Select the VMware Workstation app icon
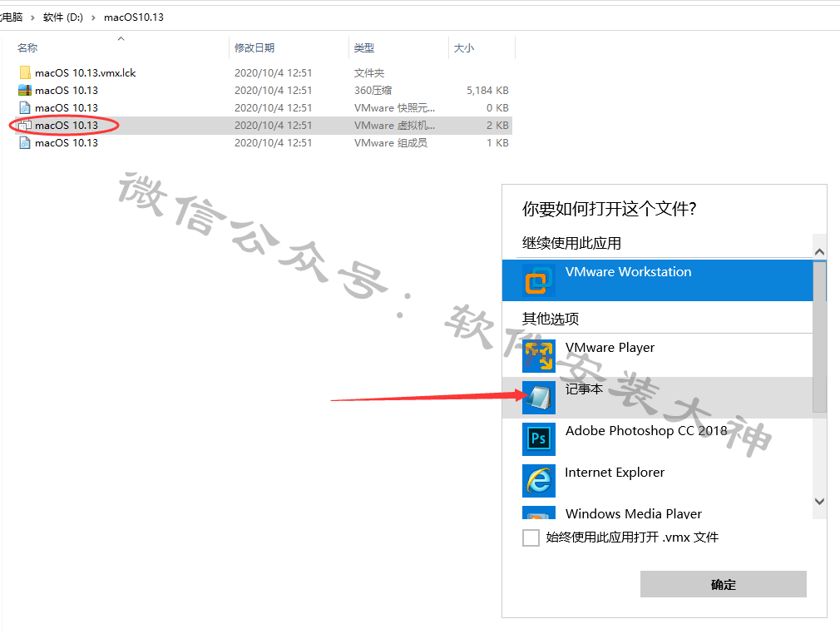The image size is (840, 634). coord(538,280)
